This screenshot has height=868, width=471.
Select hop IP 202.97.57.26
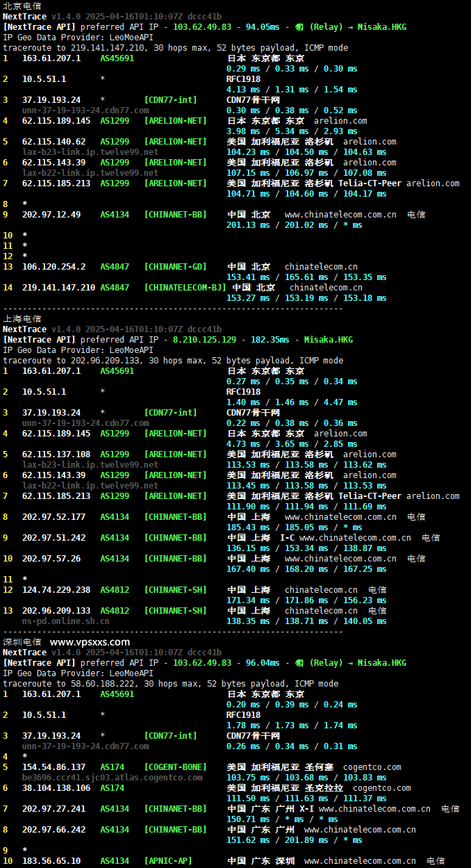pyautogui.click(x=51, y=559)
